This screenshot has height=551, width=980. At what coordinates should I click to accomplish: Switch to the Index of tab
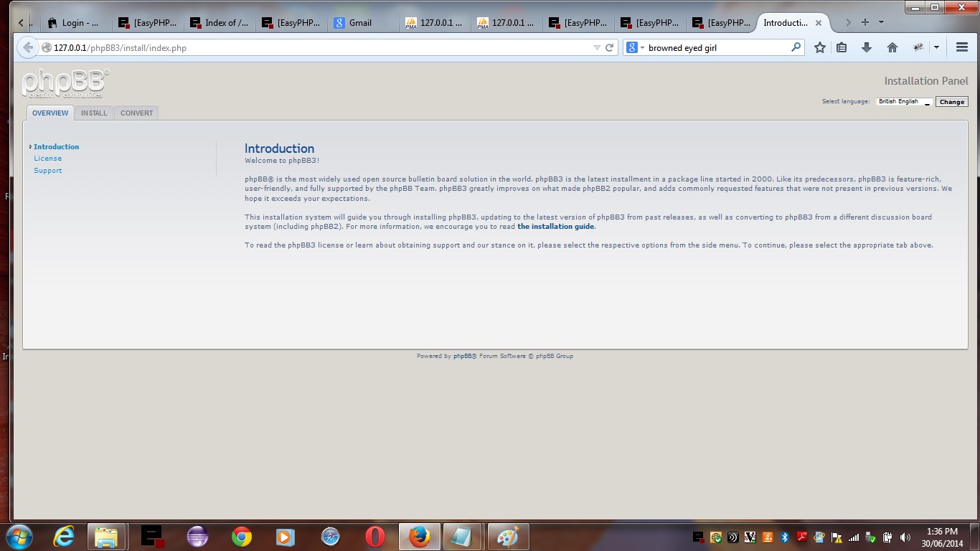click(x=220, y=23)
